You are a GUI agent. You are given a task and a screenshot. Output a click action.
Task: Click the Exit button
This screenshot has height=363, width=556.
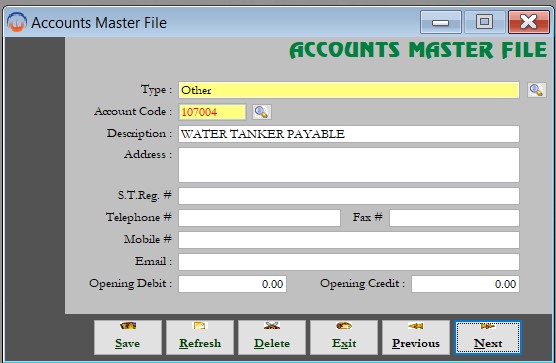click(x=344, y=337)
